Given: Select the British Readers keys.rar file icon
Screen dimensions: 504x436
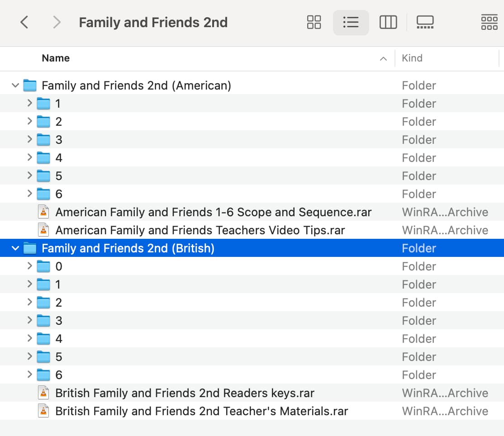Looking at the screenshot, I should coord(43,393).
